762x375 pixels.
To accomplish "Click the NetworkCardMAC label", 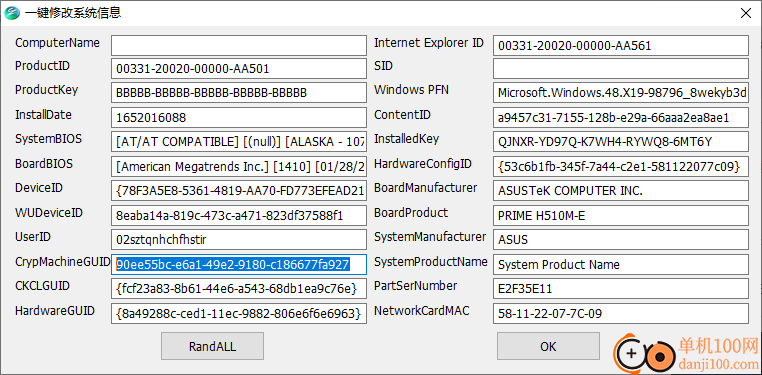I will (421, 310).
